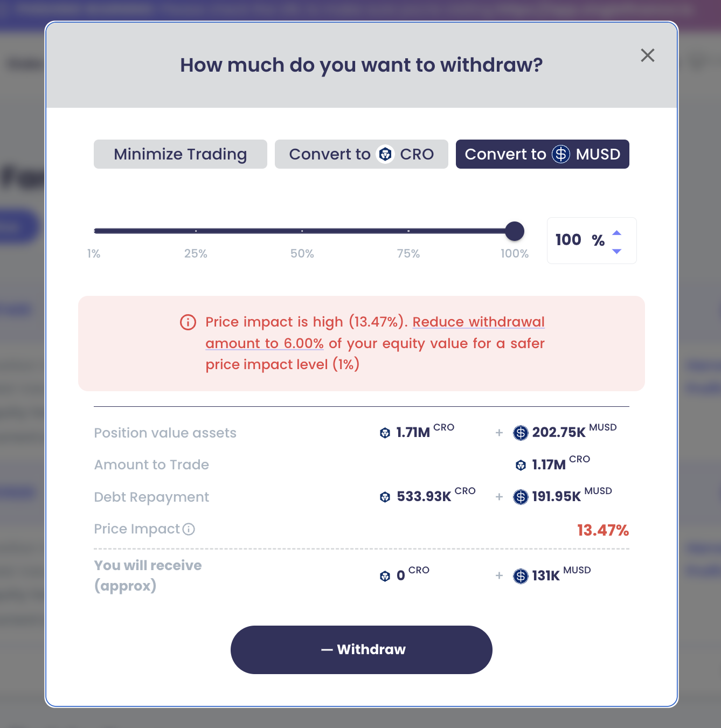Close the withdraw dialog

pyautogui.click(x=647, y=56)
